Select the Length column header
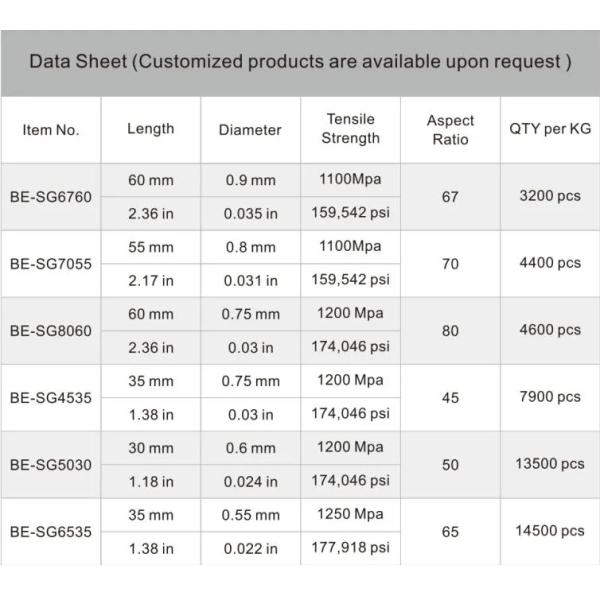 pyautogui.click(x=150, y=129)
